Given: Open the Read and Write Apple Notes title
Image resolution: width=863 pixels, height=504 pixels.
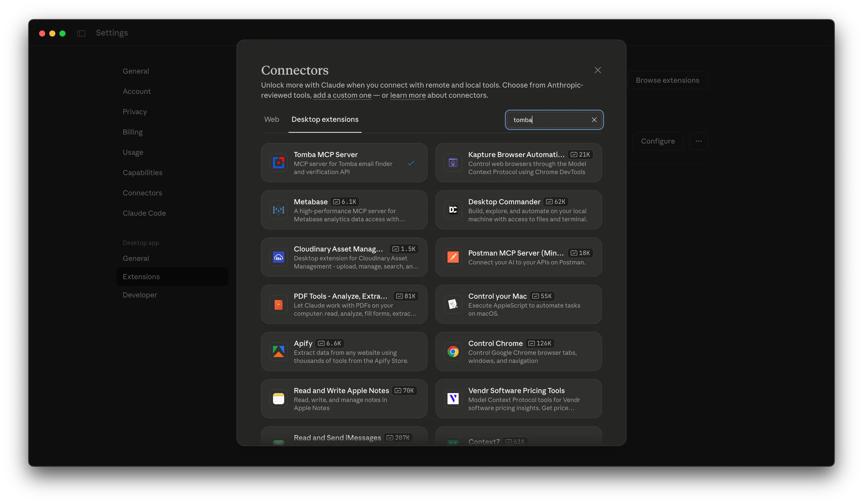Looking at the screenshot, I should (341, 391).
